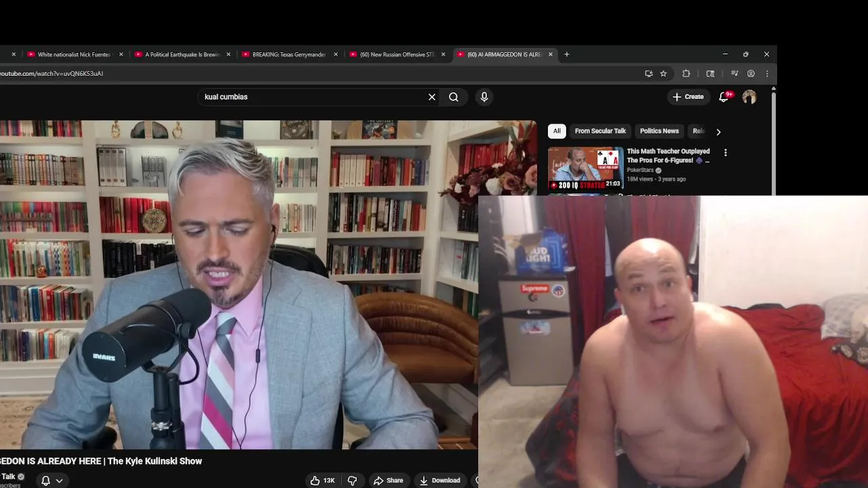Clear the search box with the X icon
Screen dimensions: 868x488
pos(432,97)
